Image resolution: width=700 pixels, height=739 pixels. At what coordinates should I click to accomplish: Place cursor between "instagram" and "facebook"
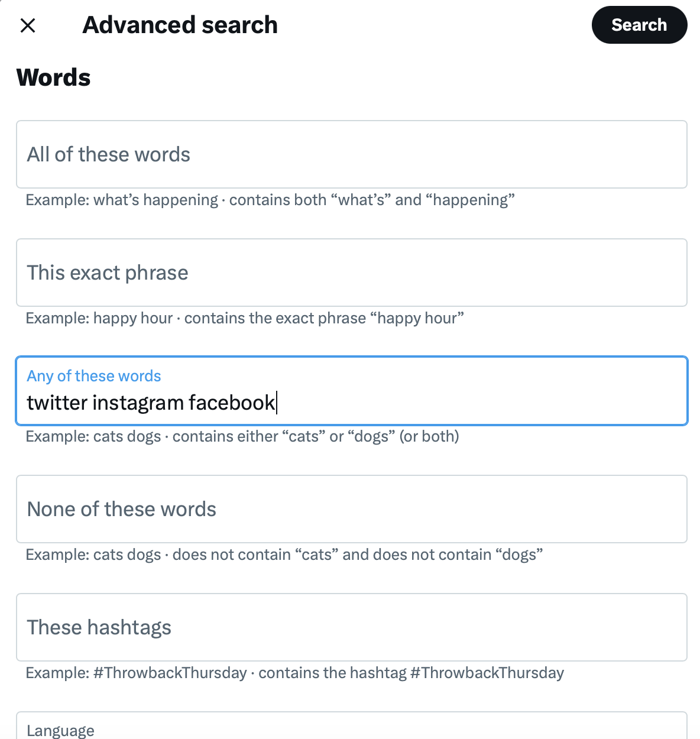click(184, 403)
